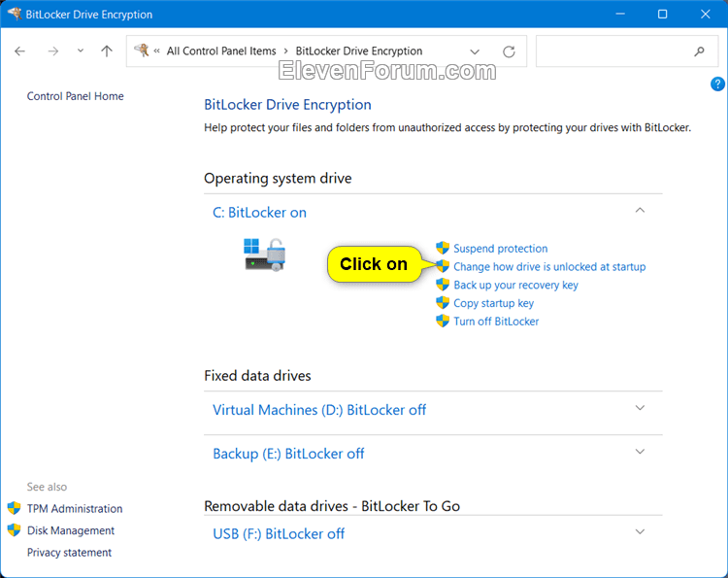Screen dimensions: 728x578
Task: Expand the Virtual Machines (D:) drive chevron
Action: [640, 408]
